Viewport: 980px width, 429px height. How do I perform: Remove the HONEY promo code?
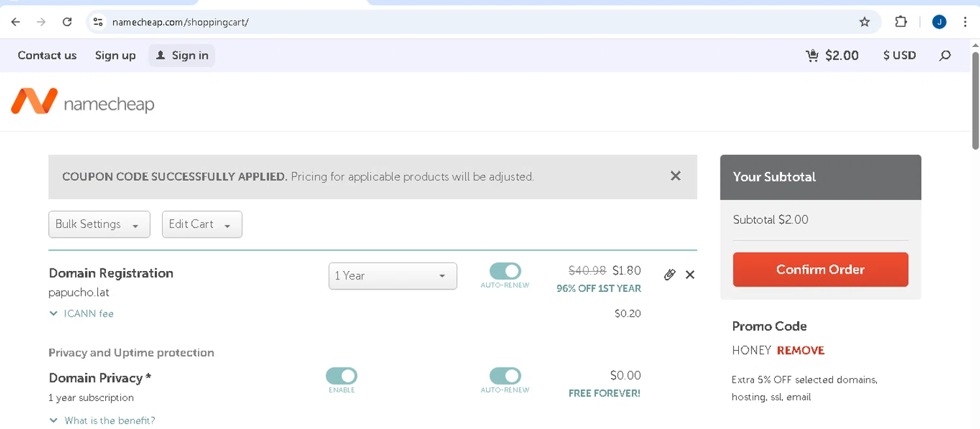(x=800, y=351)
